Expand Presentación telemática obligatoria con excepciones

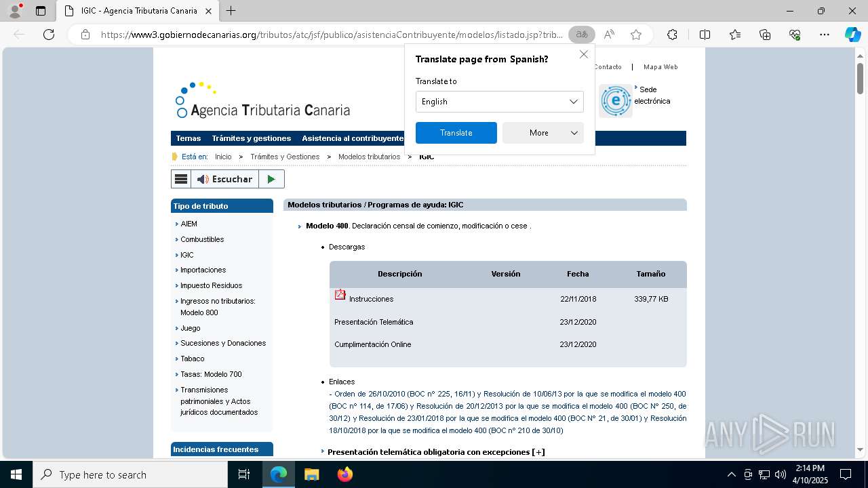coord(436,452)
